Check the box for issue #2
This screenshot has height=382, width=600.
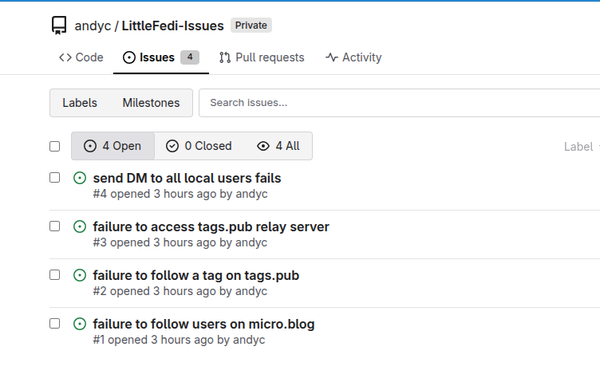(55, 275)
